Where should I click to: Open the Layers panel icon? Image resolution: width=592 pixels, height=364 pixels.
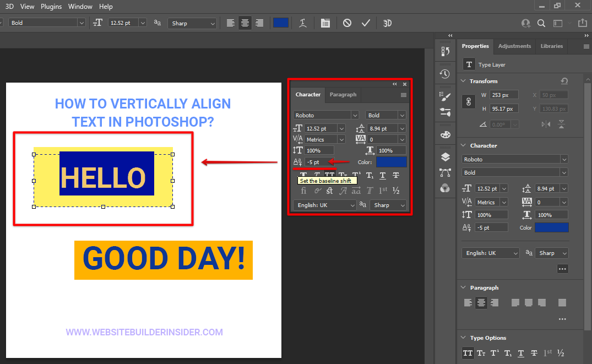(x=445, y=157)
